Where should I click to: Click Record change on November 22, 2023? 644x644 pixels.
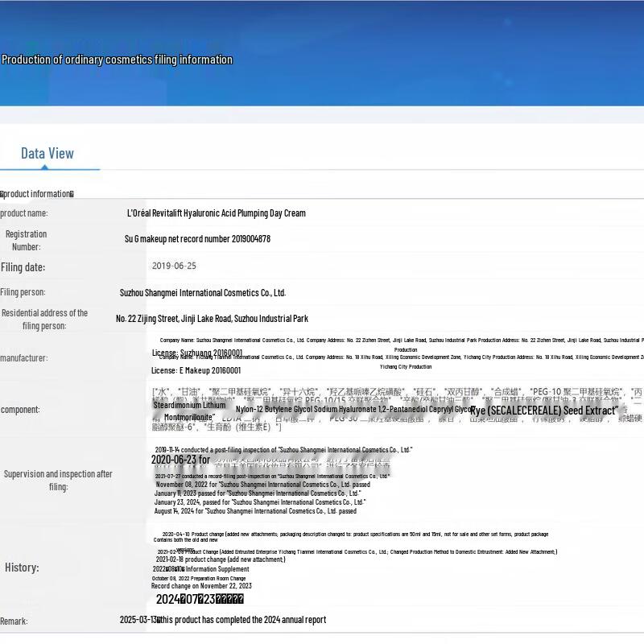tap(201, 586)
